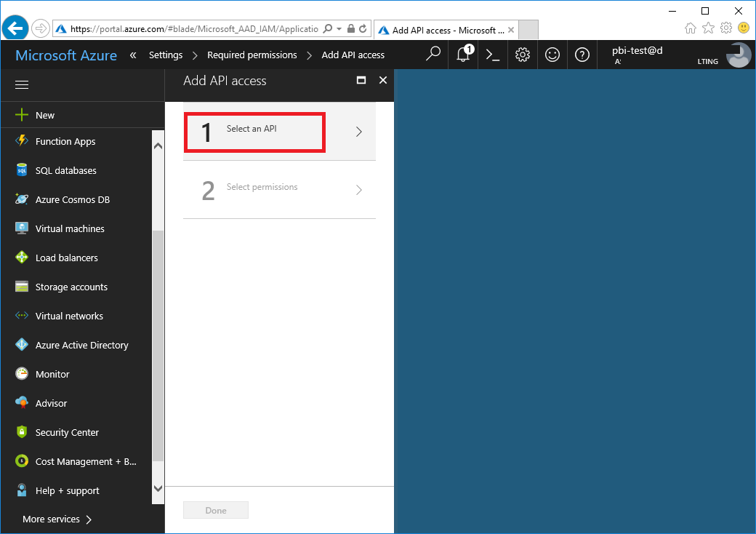The height and width of the screenshot is (534, 756).
Task: Click the Done button
Action: (x=216, y=511)
